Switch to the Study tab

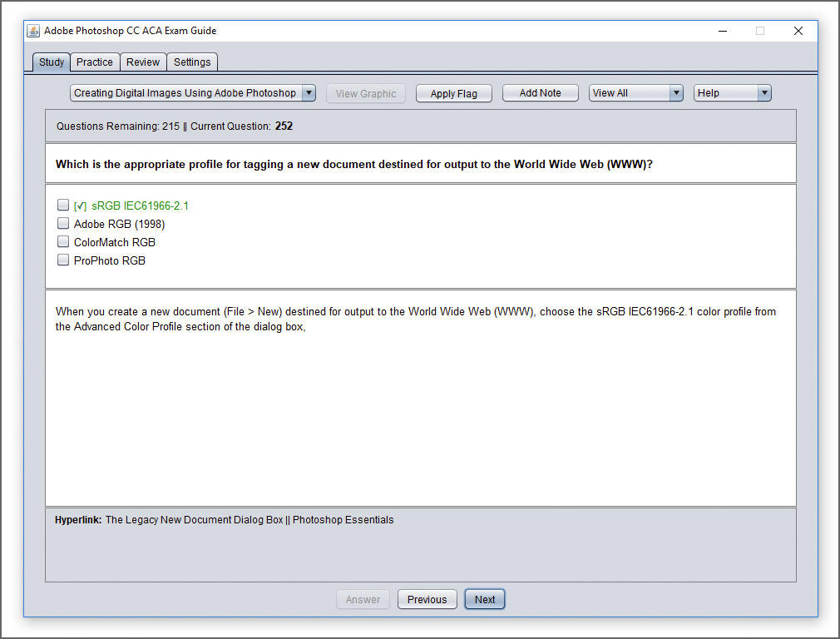(x=52, y=62)
